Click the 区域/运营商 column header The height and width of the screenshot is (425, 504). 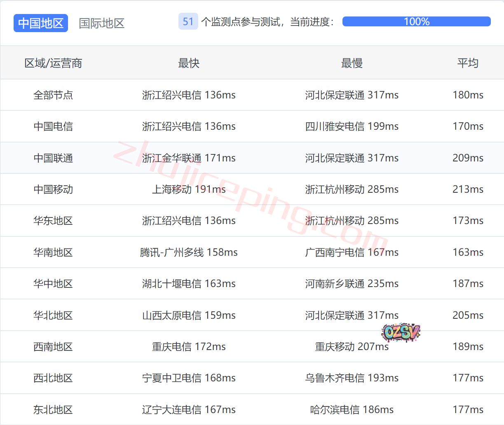pyautogui.click(x=53, y=63)
